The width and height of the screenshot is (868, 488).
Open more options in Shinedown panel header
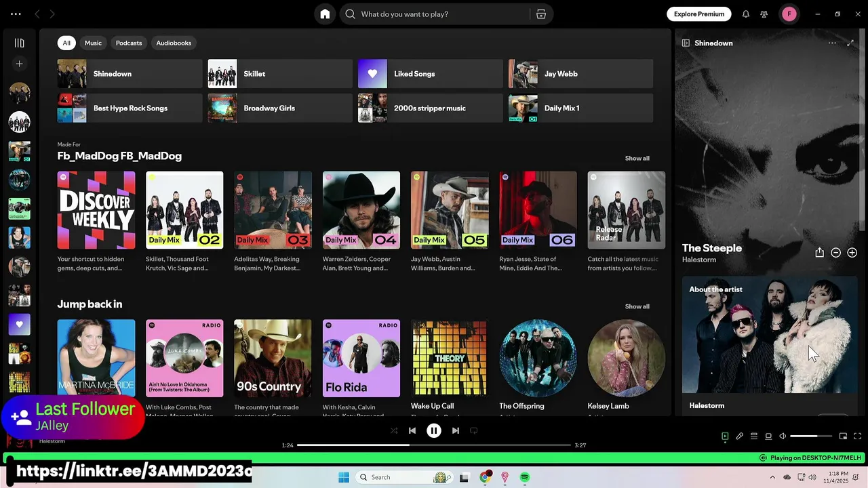coord(832,43)
